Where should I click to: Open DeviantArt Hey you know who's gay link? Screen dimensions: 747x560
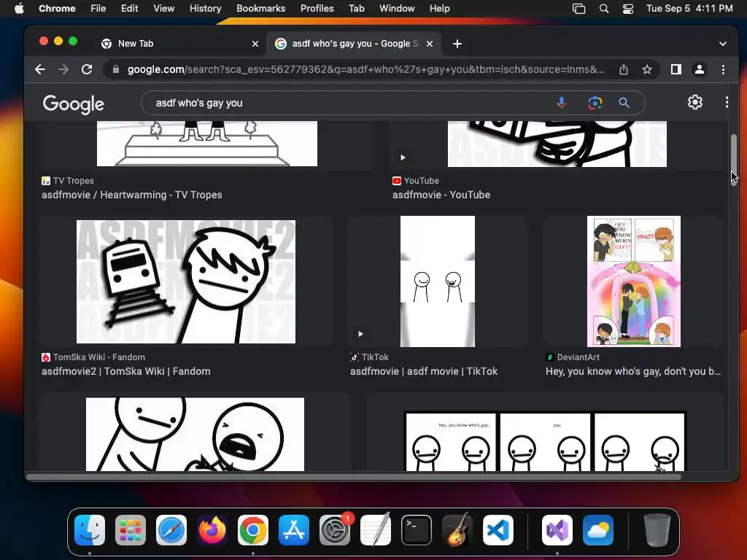pos(633,371)
